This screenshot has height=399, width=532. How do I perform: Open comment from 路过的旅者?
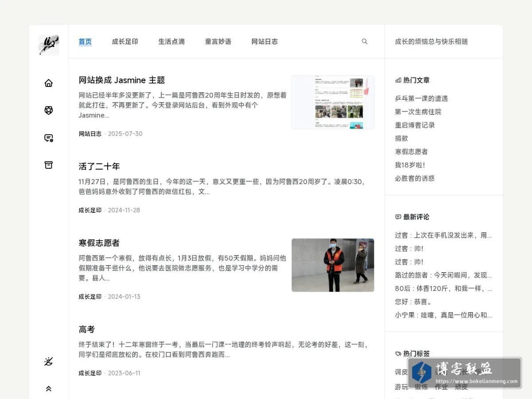443,275
